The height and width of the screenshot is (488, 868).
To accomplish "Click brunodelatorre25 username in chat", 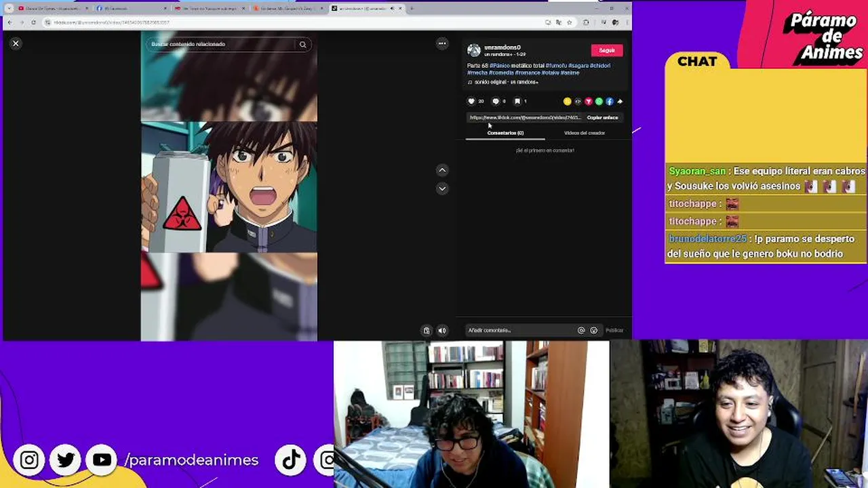I will (707, 239).
